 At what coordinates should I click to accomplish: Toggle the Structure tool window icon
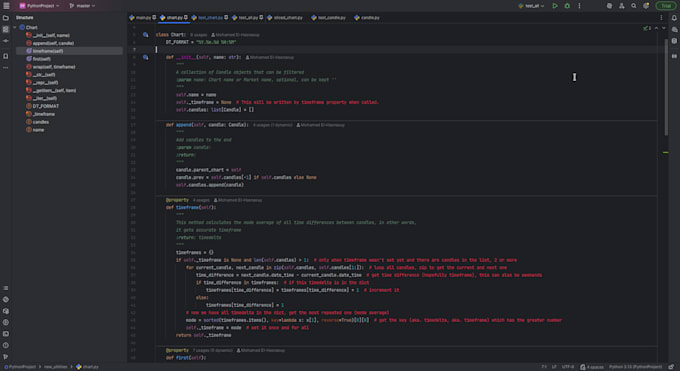coord(6,29)
